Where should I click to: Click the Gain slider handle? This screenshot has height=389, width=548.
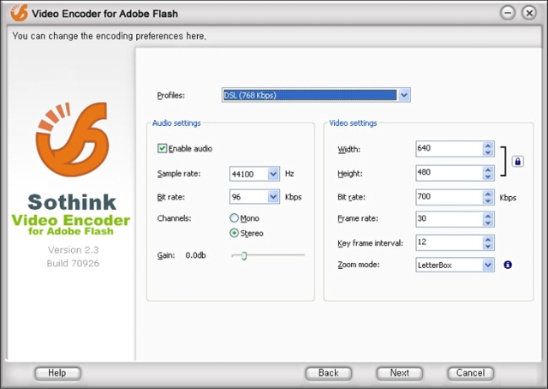click(x=244, y=256)
